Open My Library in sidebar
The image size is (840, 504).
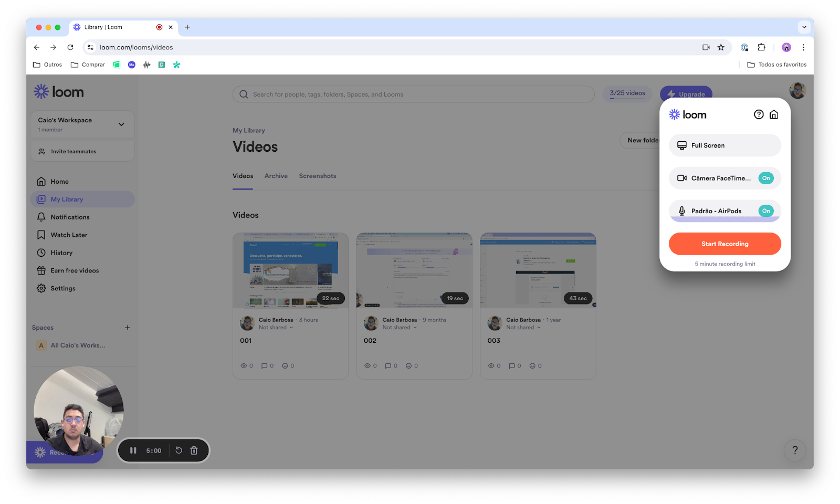pos(82,199)
